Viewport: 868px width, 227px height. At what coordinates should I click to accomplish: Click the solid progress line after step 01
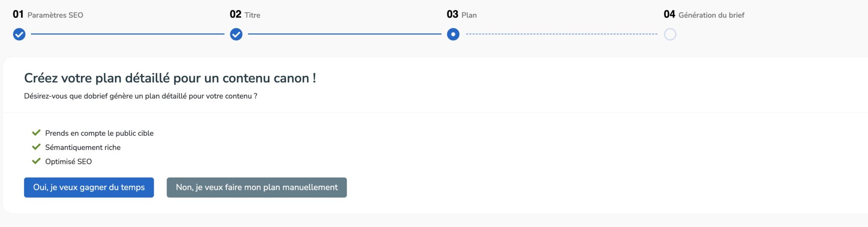point(127,34)
